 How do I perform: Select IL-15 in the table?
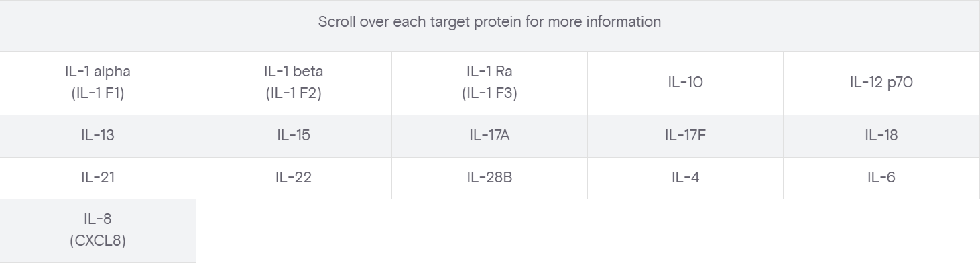294,136
